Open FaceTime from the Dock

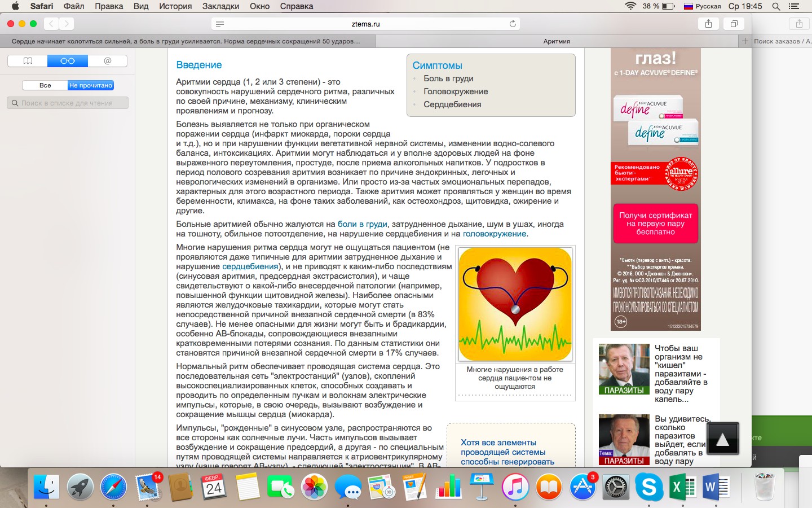pyautogui.click(x=280, y=487)
